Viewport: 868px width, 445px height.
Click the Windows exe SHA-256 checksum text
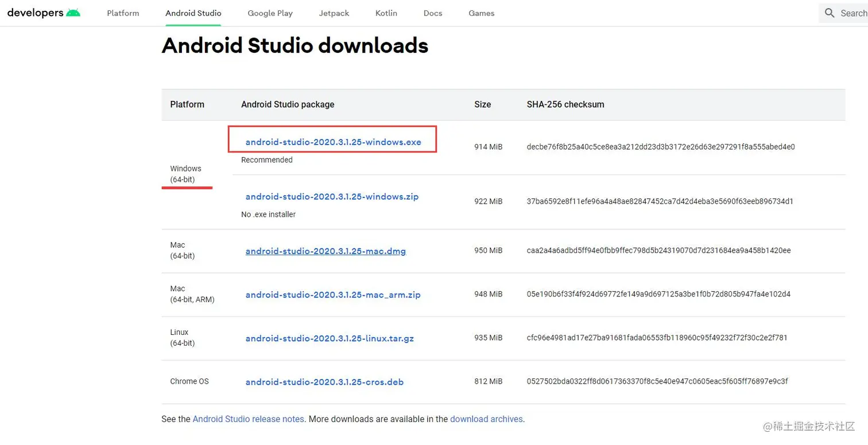[661, 147]
